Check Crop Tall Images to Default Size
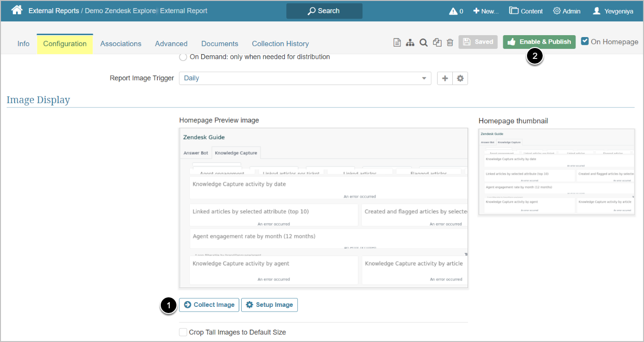The height and width of the screenshot is (342, 644). pos(183,332)
